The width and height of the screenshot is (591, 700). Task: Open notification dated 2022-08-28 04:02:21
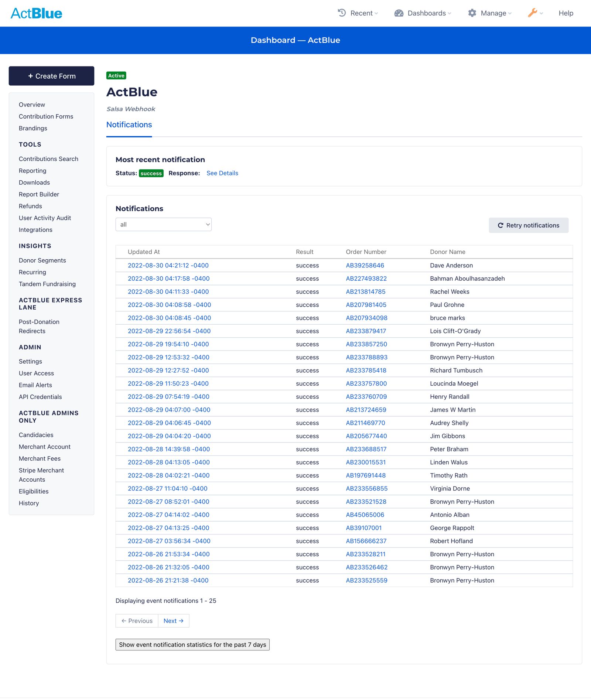point(168,476)
